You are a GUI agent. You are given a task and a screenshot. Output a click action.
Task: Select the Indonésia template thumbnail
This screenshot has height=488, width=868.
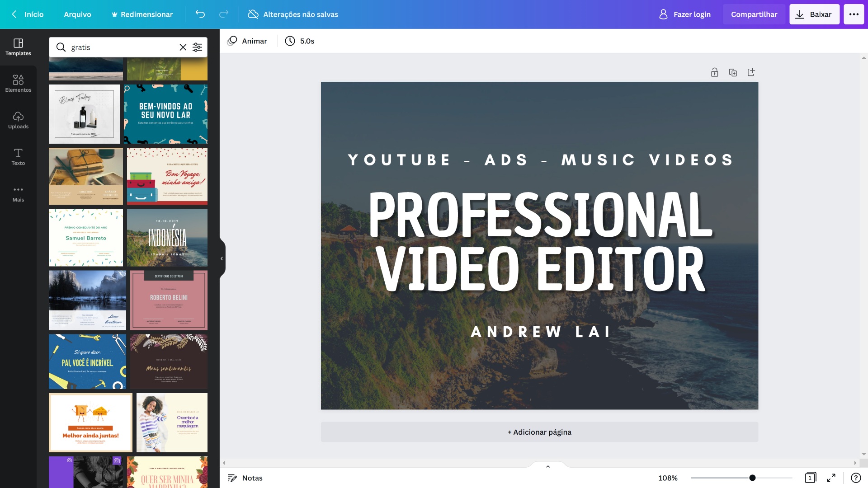(167, 237)
